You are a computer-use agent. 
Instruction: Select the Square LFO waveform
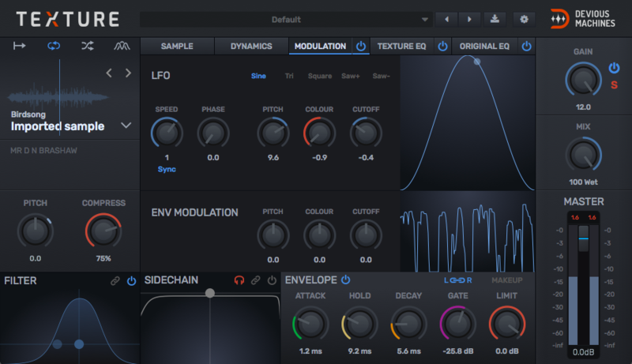pyautogui.click(x=319, y=77)
